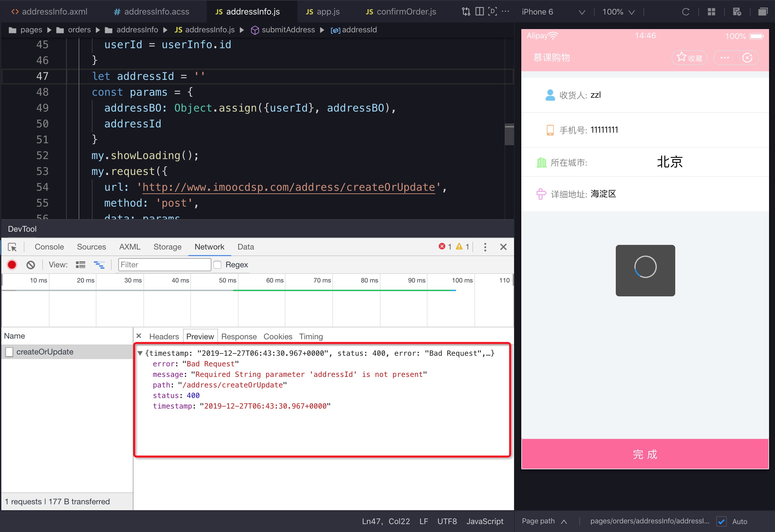The height and width of the screenshot is (532, 775).
Task: Click the Console tab in DevTools
Action: coord(49,247)
